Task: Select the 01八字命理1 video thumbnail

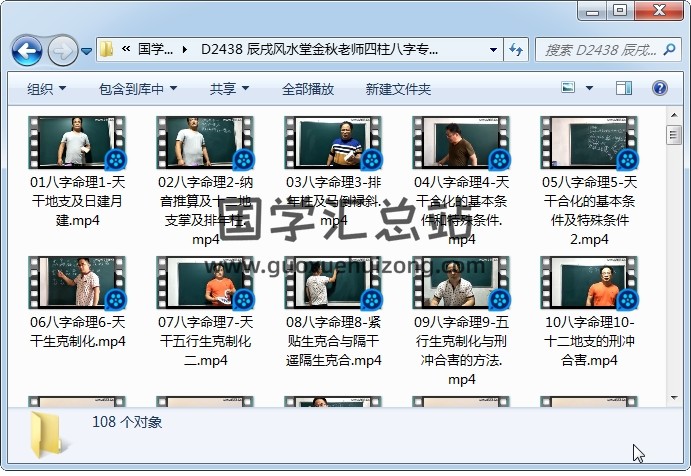Action: click(x=77, y=141)
